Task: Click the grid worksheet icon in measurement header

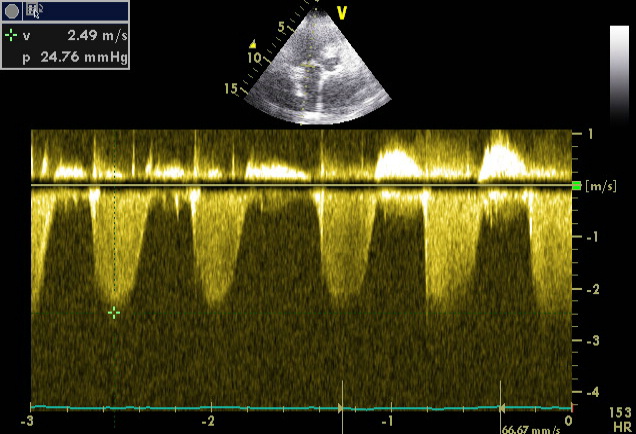Action: click(33, 11)
